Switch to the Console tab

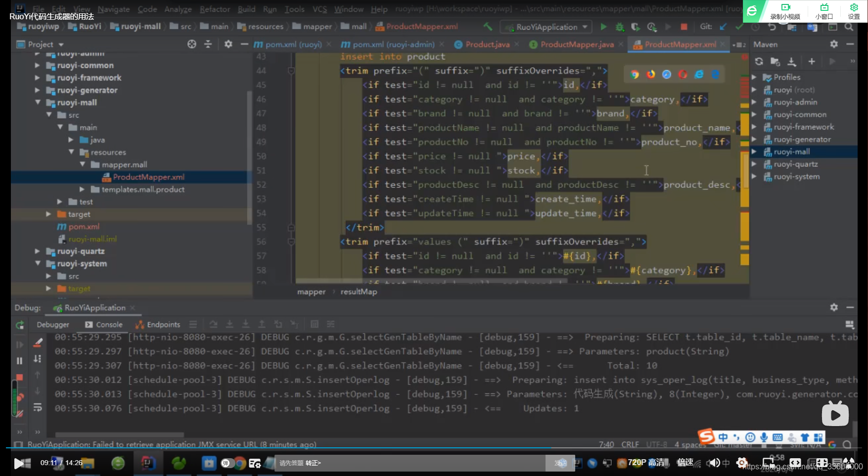click(x=104, y=324)
